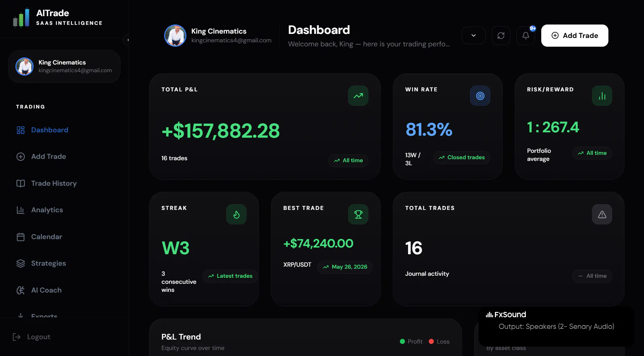644x356 pixels.
Task: Expand the header chevron dropdown
Action: coord(473,36)
